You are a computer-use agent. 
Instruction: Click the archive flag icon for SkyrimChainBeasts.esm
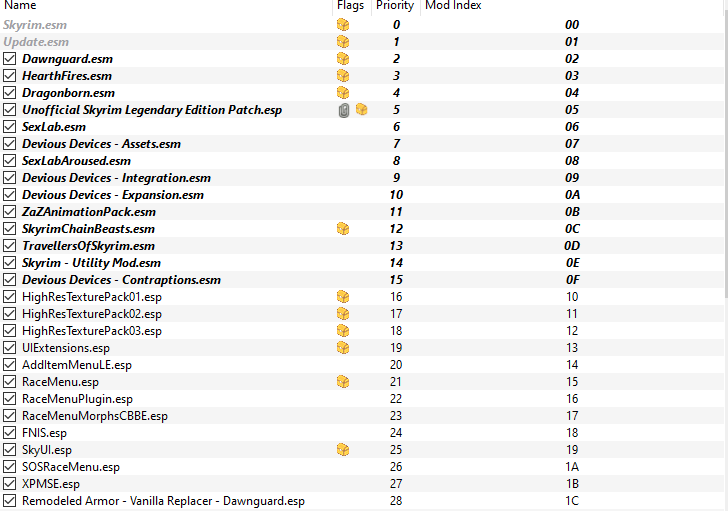click(343, 229)
